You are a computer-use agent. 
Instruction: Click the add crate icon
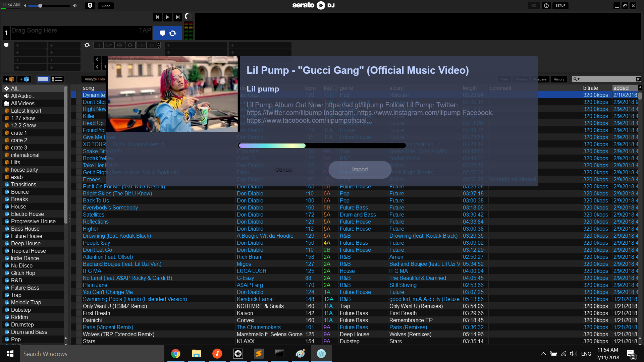[x=9, y=79]
